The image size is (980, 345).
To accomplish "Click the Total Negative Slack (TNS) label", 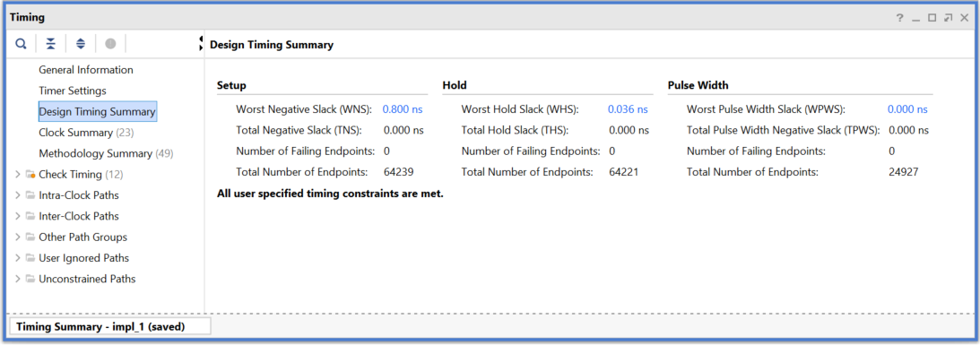I will (x=299, y=130).
